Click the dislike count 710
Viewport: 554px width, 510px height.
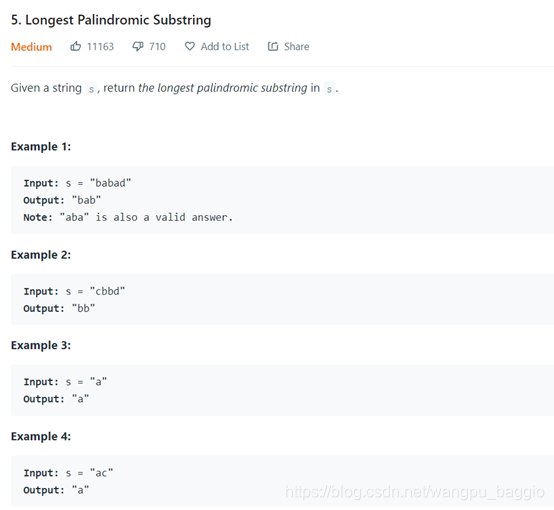pyautogui.click(x=157, y=46)
